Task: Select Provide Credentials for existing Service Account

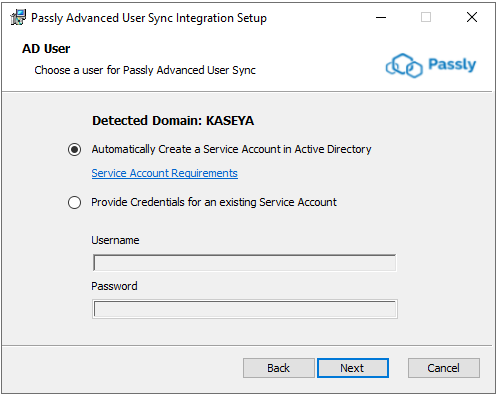Action: pos(74,202)
